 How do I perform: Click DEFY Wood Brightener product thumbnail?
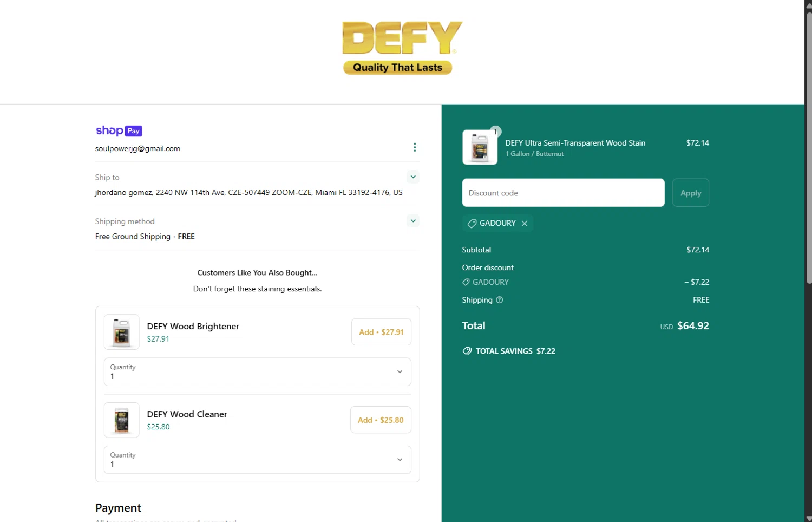[x=122, y=332]
